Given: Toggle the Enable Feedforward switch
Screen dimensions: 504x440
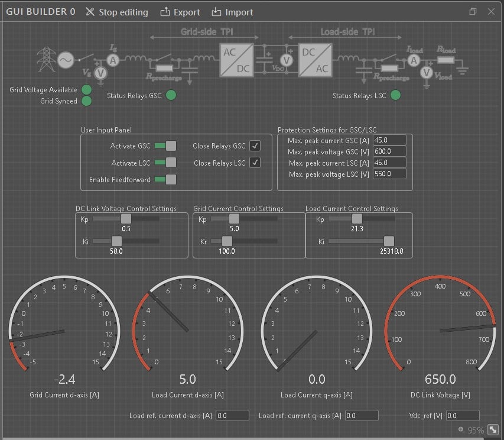Looking at the screenshot, I should point(165,179).
